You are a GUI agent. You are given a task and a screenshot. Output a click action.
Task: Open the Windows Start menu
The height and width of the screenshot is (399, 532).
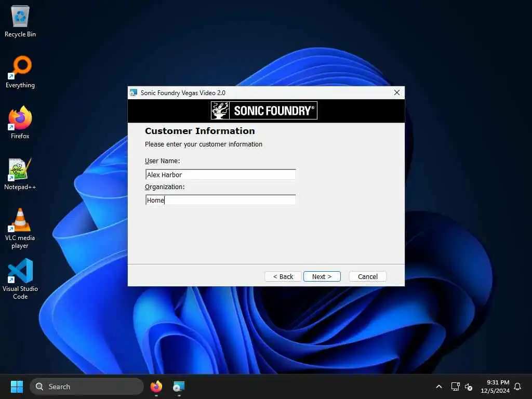click(x=17, y=387)
